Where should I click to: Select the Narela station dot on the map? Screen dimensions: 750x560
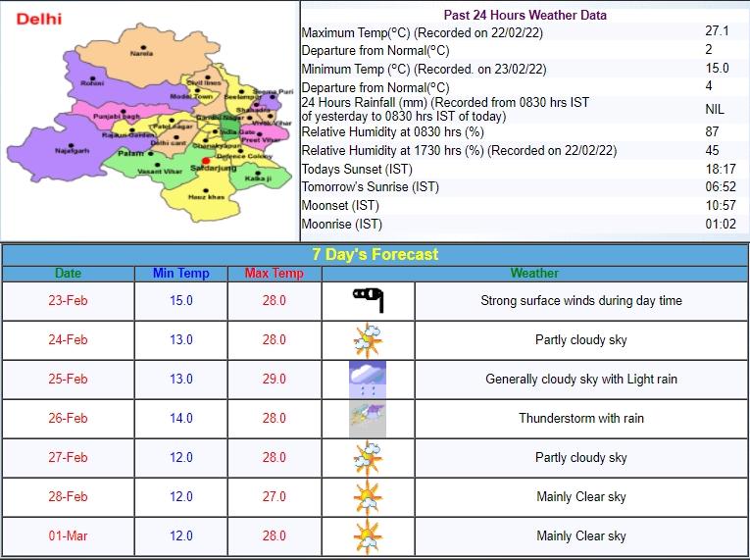pyautogui.click(x=144, y=48)
